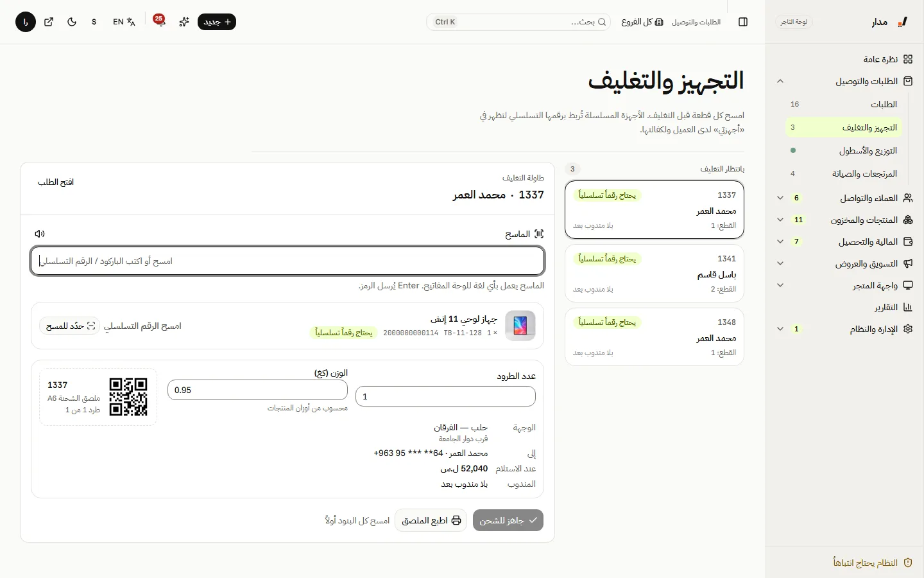Click the جاهز للشحن button
The height and width of the screenshot is (578, 924).
[508, 520]
